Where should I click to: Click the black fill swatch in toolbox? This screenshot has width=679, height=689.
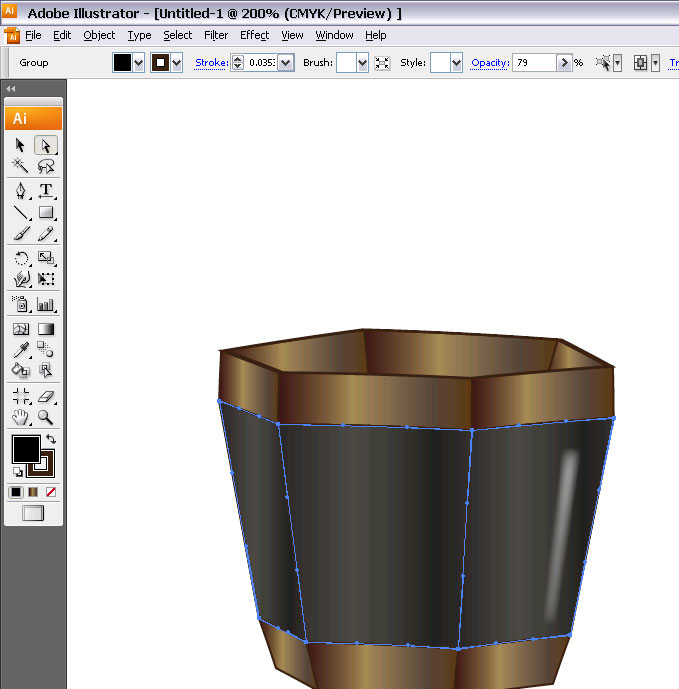25,449
